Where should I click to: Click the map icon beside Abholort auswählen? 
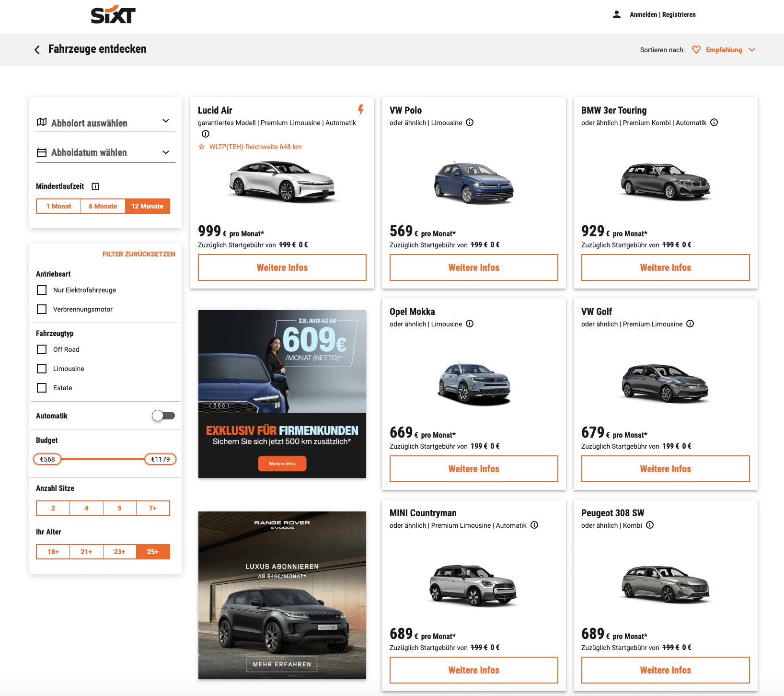pyautogui.click(x=42, y=122)
